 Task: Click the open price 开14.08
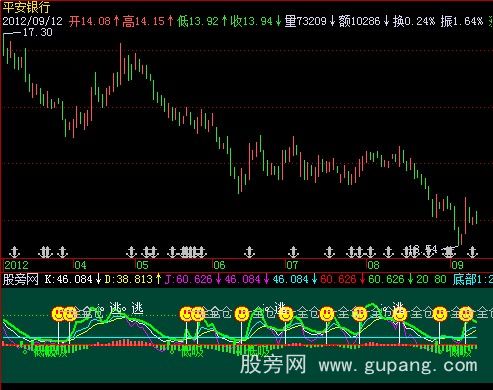tap(90, 21)
